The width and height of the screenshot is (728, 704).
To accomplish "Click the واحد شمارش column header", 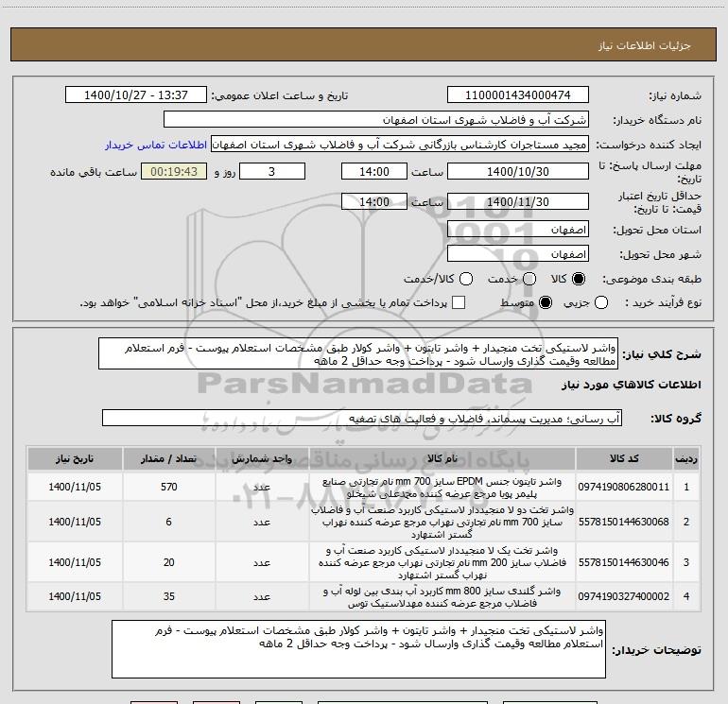I will point(262,458).
